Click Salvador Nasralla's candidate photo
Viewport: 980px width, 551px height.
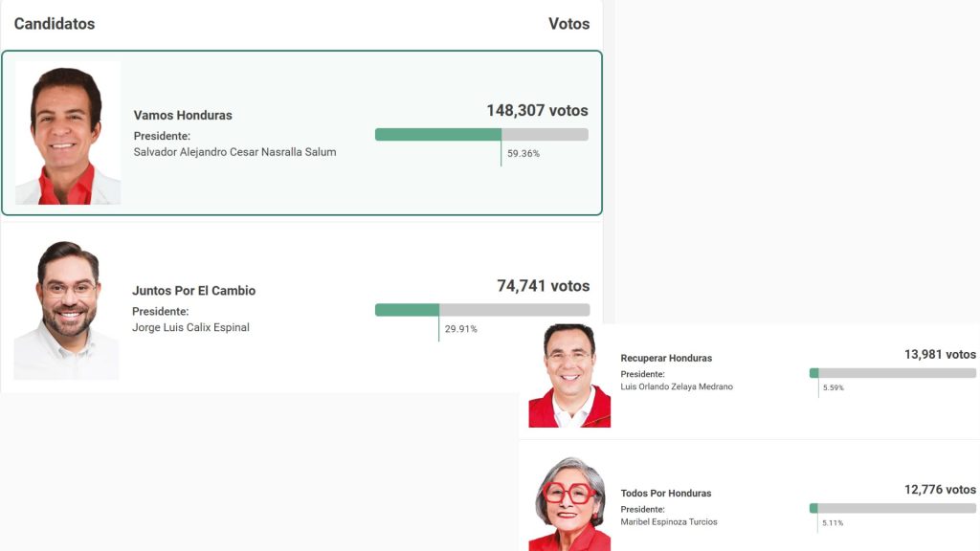pyautogui.click(x=68, y=133)
